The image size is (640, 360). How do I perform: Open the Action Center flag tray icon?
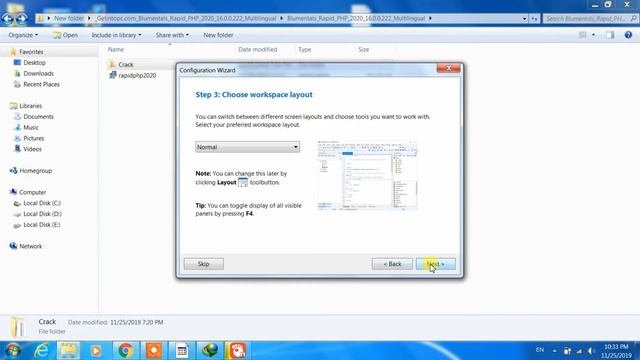point(567,351)
